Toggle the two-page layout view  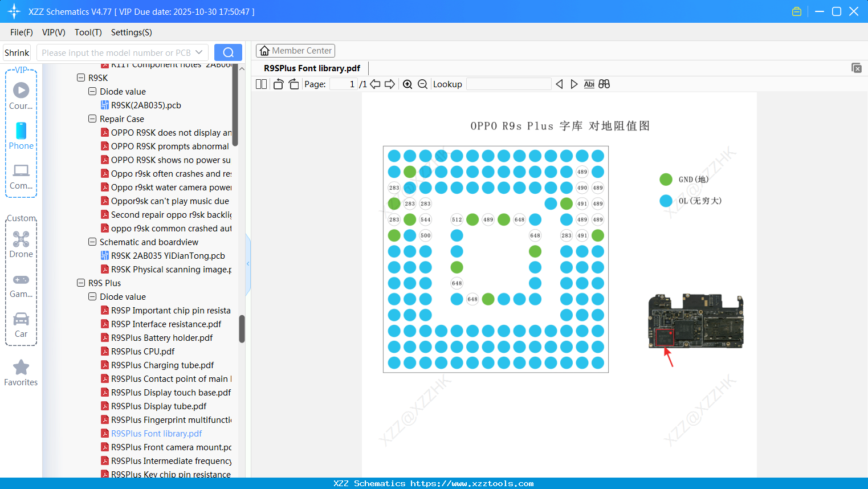point(261,84)
